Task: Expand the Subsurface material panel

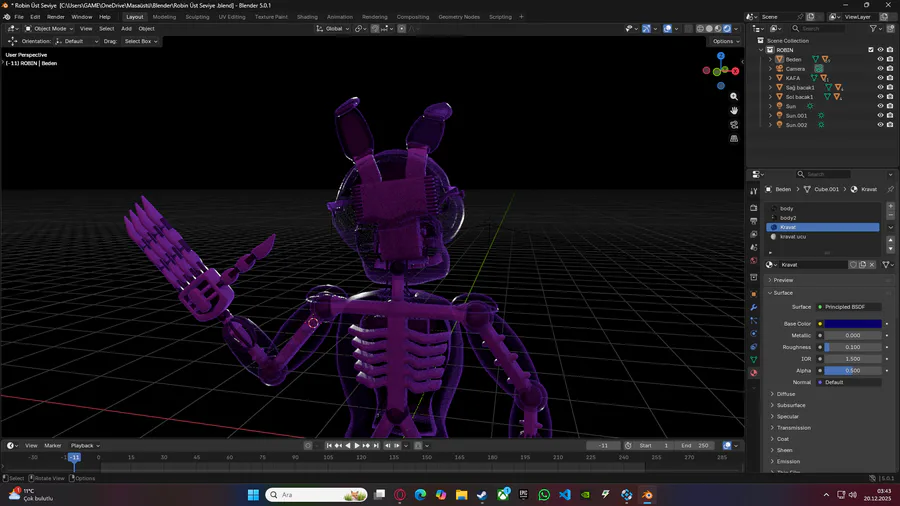Action: 791,405
